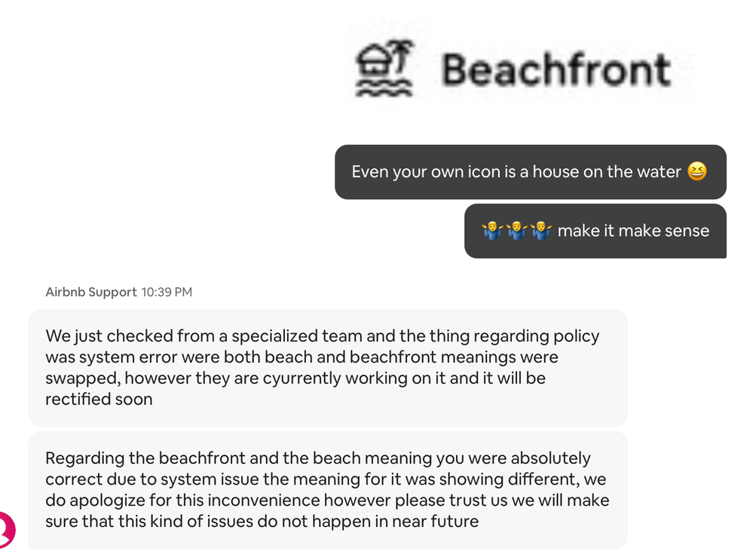753x560 pixels.
Task: Click the first shrugging person emoji
Action: 492,231
